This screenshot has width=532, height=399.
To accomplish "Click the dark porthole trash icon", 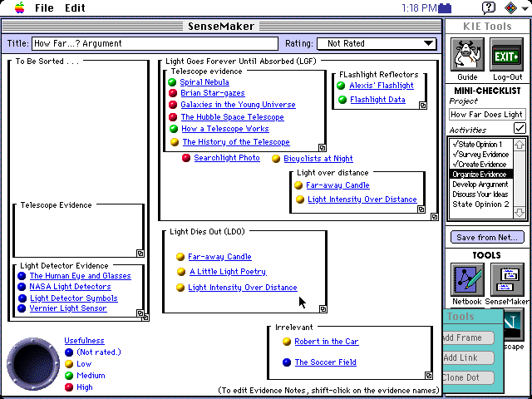I will coord(33,364).
